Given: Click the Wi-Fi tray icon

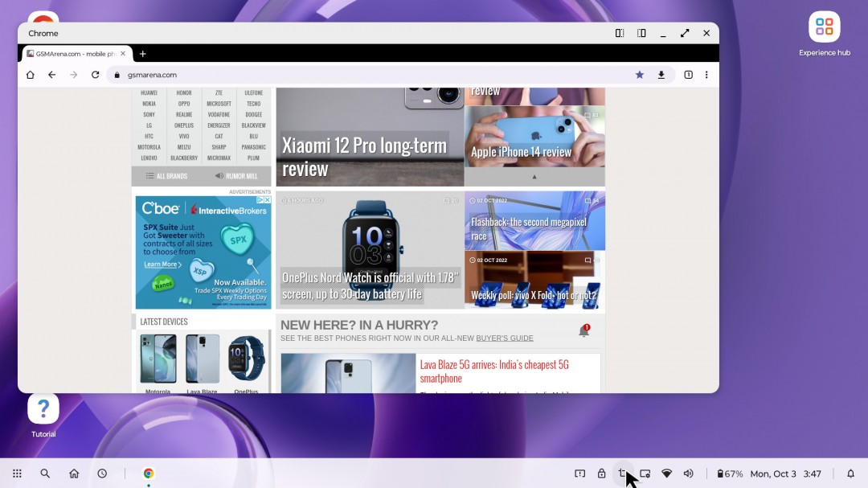Looking at the screenshot, I should (x=666, y=474).
